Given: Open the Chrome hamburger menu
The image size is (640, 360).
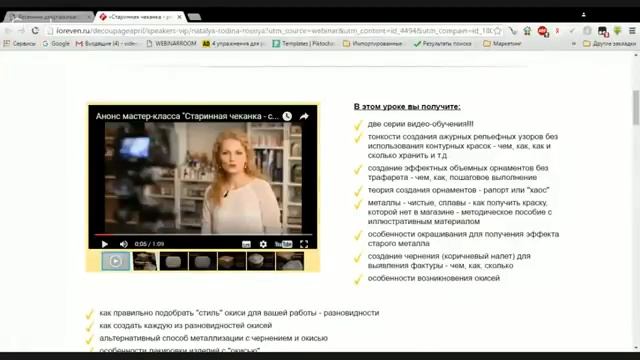Looking at the screenshot, I should tap(632, 31).
